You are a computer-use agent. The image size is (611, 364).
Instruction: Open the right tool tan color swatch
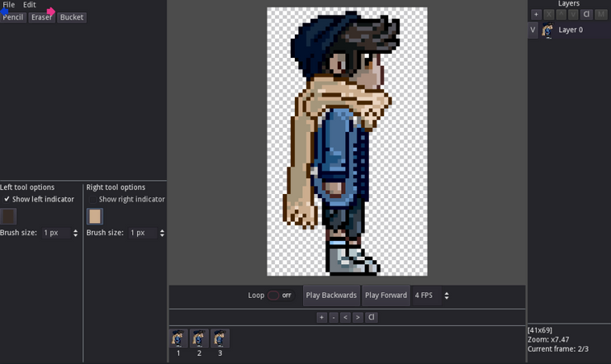click(x=95, y=216)
